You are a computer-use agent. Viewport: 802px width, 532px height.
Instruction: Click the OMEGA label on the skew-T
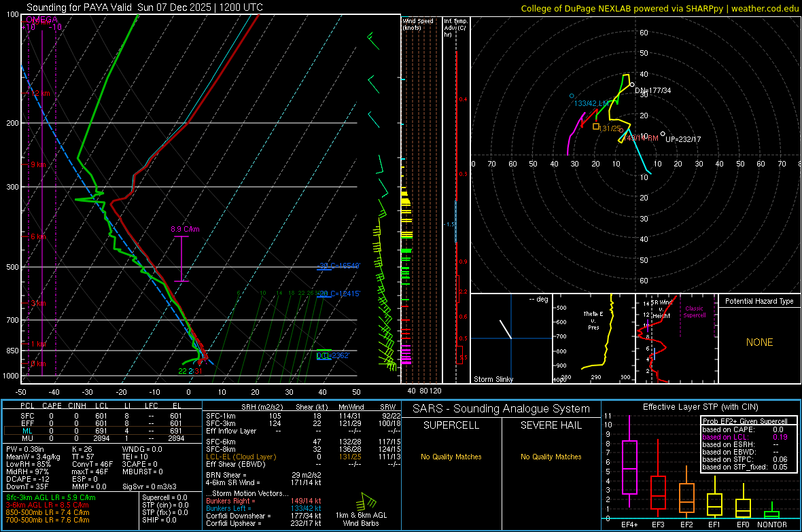coord(41,20)
